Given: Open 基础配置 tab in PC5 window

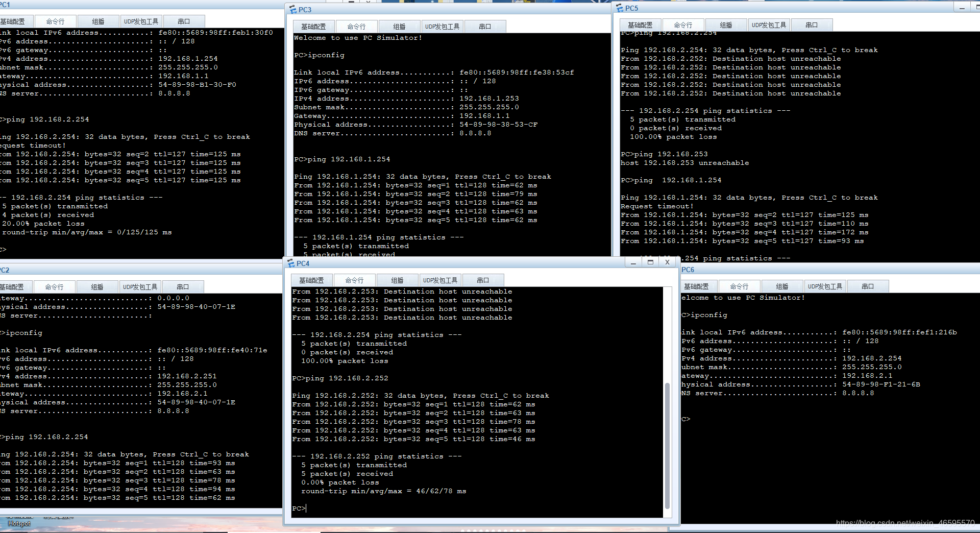Looking at the screenshot, I should click(641, 25).
